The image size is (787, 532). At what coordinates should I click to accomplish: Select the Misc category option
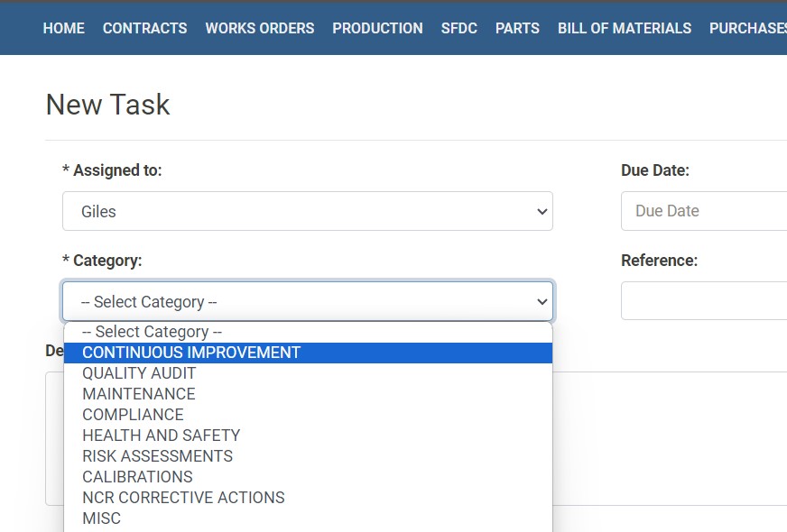click(x=101, y=518)
